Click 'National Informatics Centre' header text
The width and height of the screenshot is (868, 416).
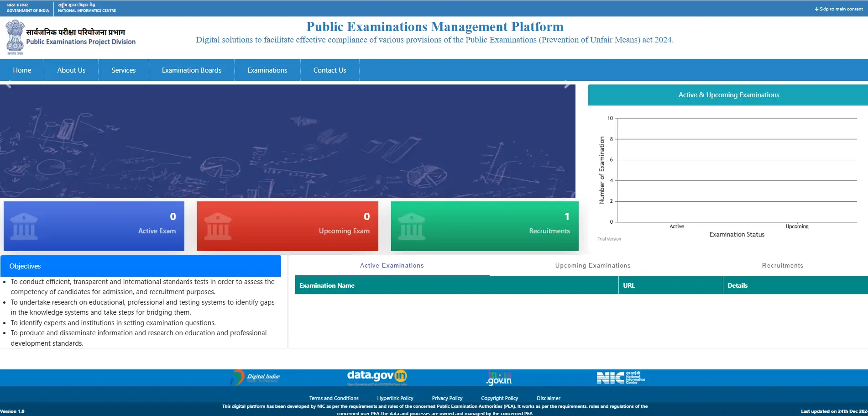pyautogui.click(x=87, y=11)
